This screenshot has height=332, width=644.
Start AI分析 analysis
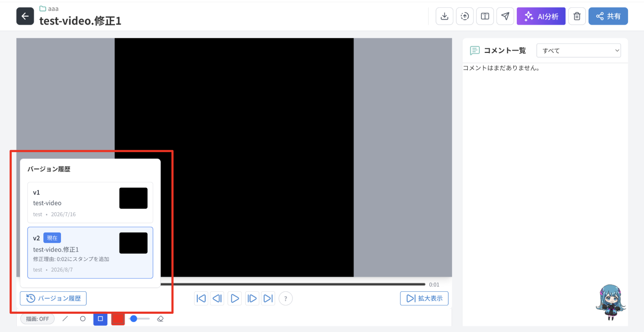point(541,16)
